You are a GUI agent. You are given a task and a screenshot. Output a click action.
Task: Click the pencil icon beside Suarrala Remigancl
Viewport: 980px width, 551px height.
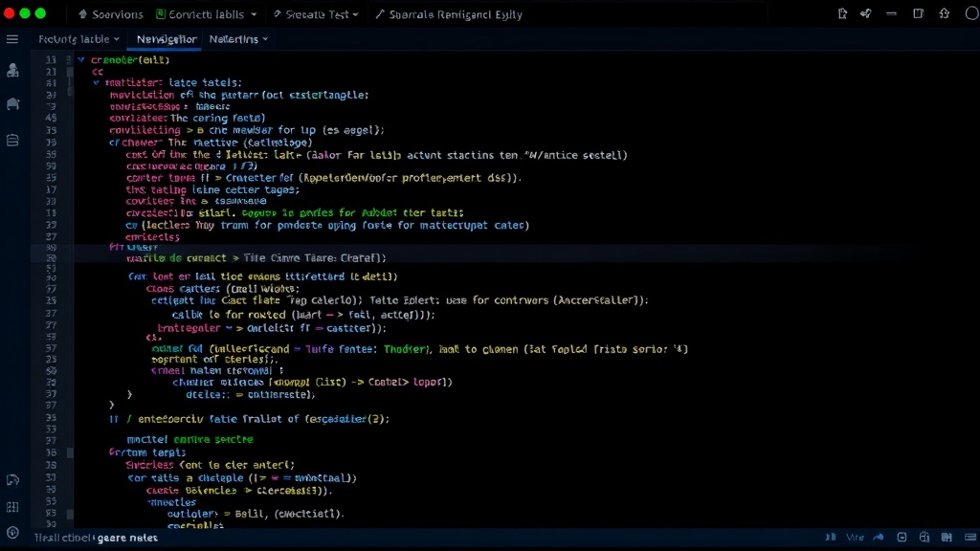[379, 13]
